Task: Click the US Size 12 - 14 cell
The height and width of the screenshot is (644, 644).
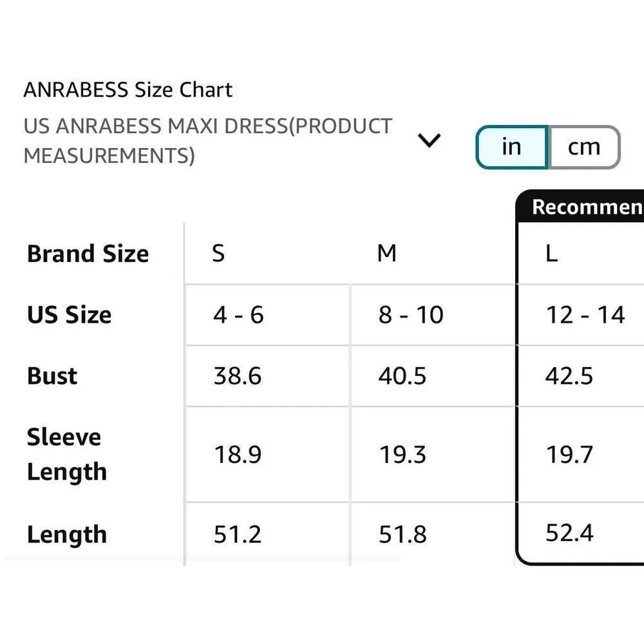Action: click(x=585, y=315)
